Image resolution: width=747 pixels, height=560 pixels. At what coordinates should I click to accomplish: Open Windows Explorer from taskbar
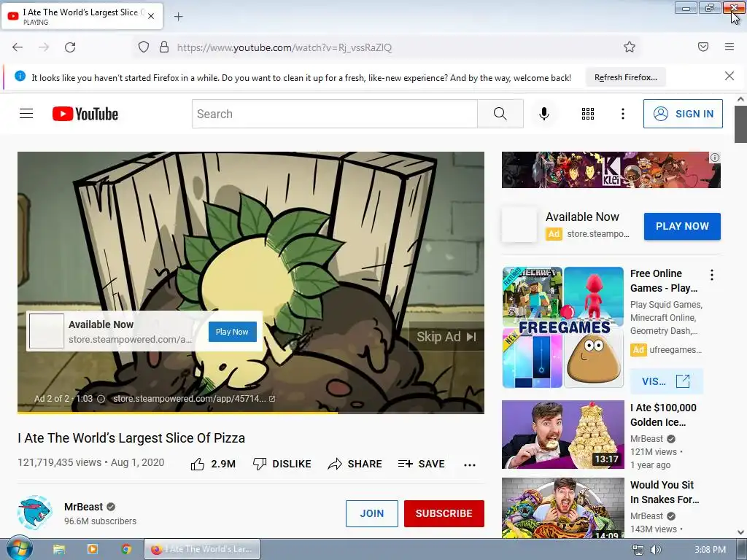(x=59, y=550)
